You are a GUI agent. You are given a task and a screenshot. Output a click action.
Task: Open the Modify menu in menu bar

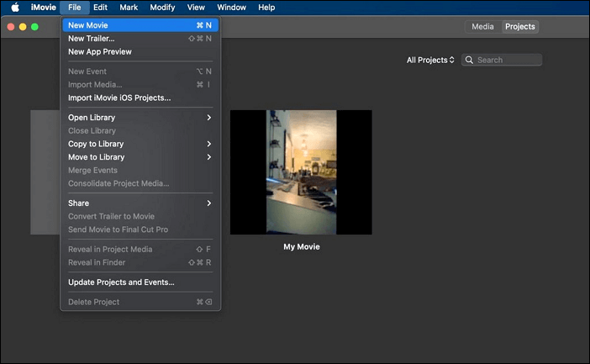tap(162, 8)
